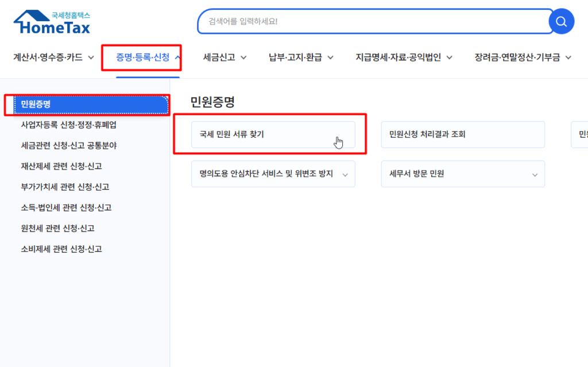The image size is (588, 367).
Task: Select 부가가치세 관련 신청·신고 item
Action: [x=64, y=187]
